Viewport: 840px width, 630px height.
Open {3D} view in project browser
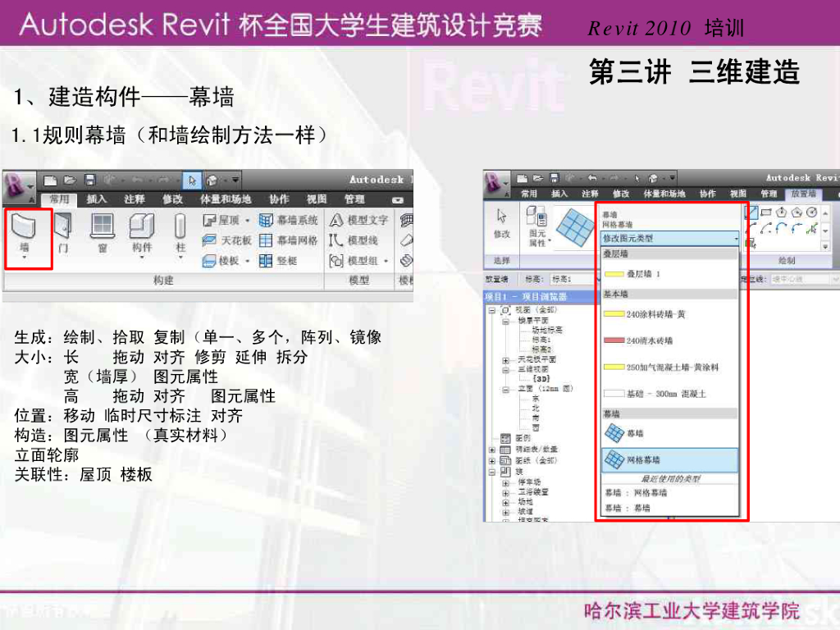[x=541, y=379]
